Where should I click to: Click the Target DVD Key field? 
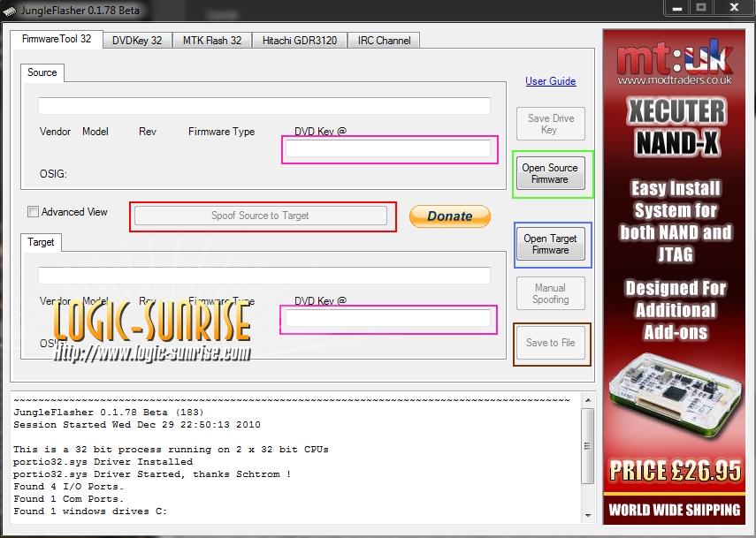pos(388,318)
